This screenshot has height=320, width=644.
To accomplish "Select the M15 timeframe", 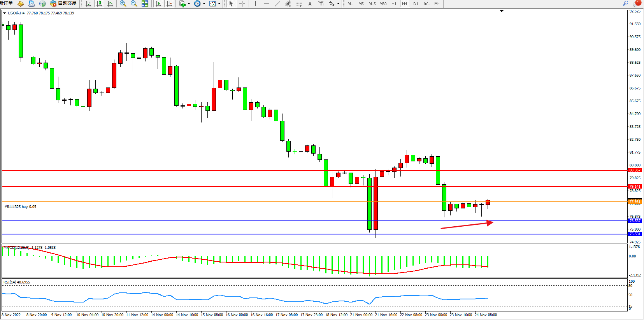I will (372, 3).
